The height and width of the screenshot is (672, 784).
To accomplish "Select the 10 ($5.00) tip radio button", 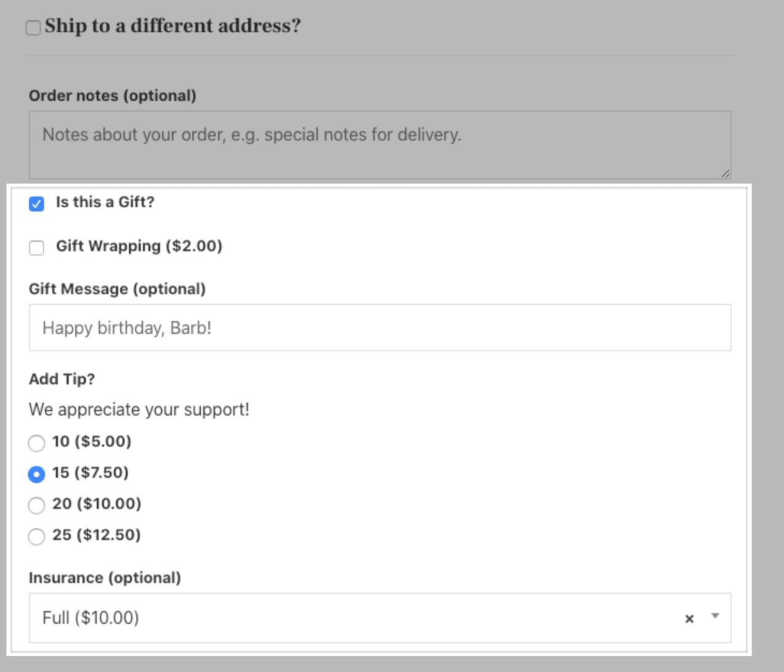I will 36,443.
